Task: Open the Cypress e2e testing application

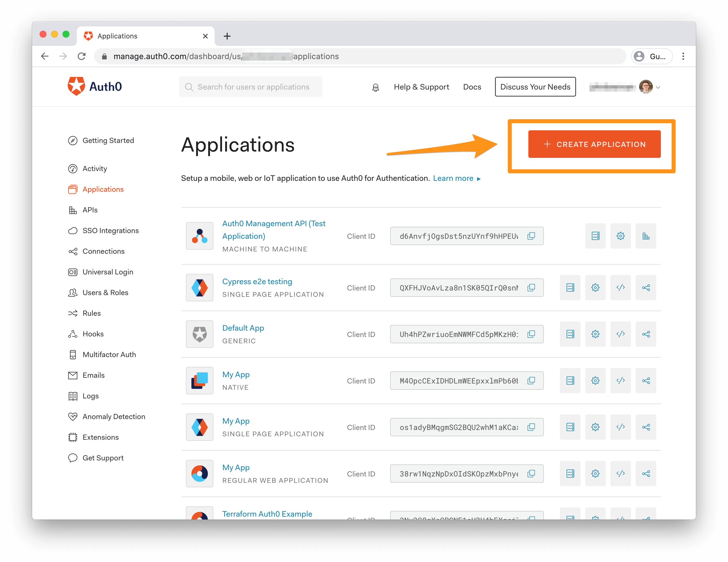Action: coord(257,282)
